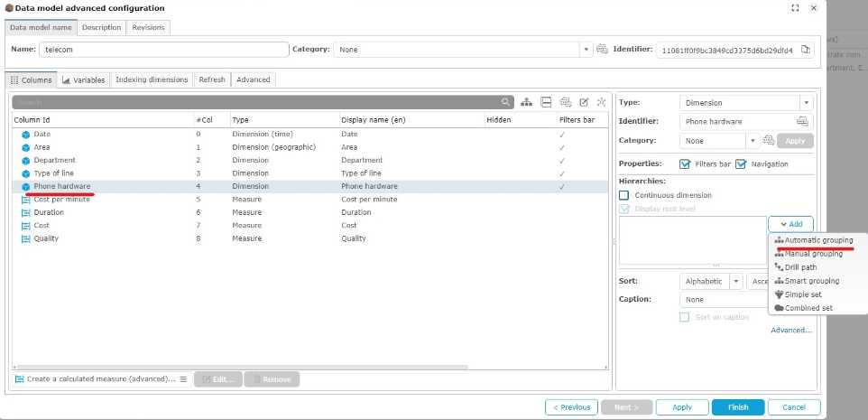This screenshot has height=420, width=868.
Task: Open the Add hierarchy dropdown button
Action: point(790,224)
